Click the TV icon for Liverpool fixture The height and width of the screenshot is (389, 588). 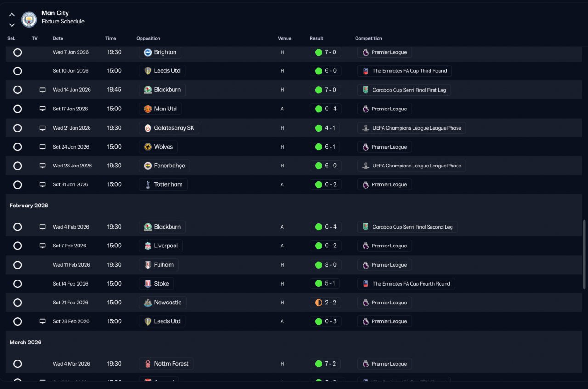click(42, 246)
